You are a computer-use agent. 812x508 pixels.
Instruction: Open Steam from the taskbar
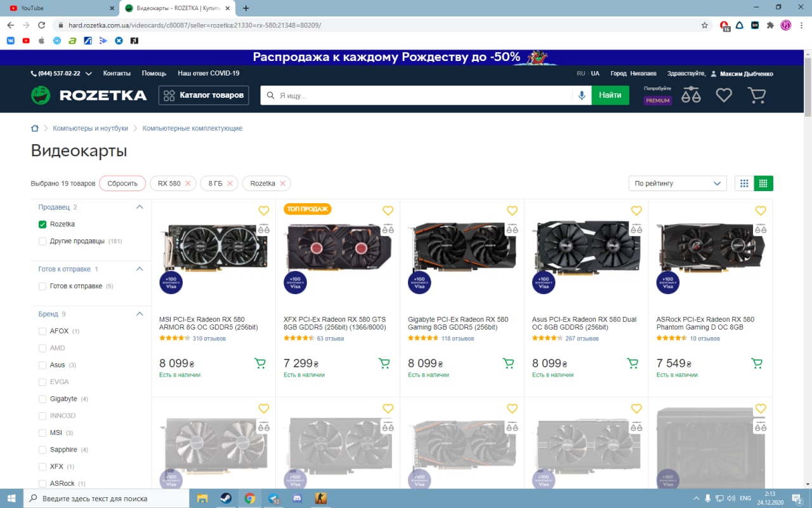coord(225,498)
